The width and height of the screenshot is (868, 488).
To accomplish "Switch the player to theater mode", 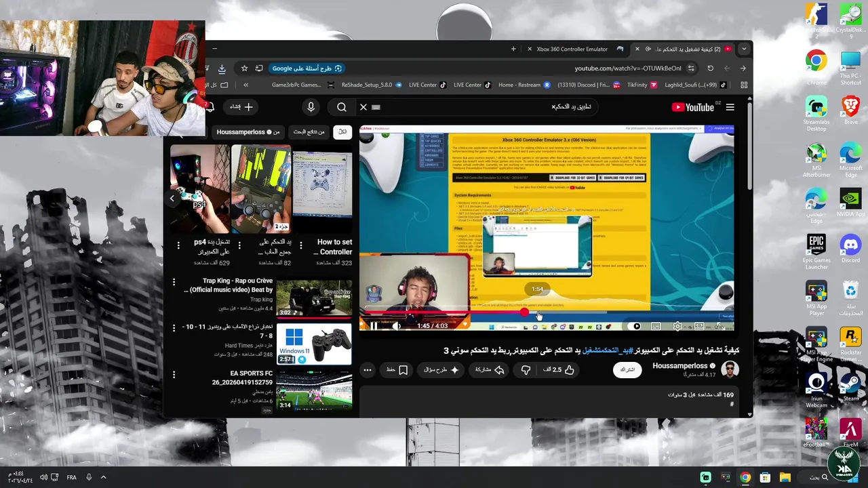I will coord(699,327).
